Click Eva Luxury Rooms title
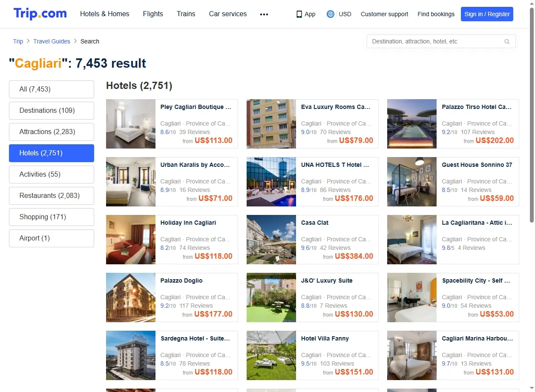Viewport: 535px width, 392px height. pos(336,107)
